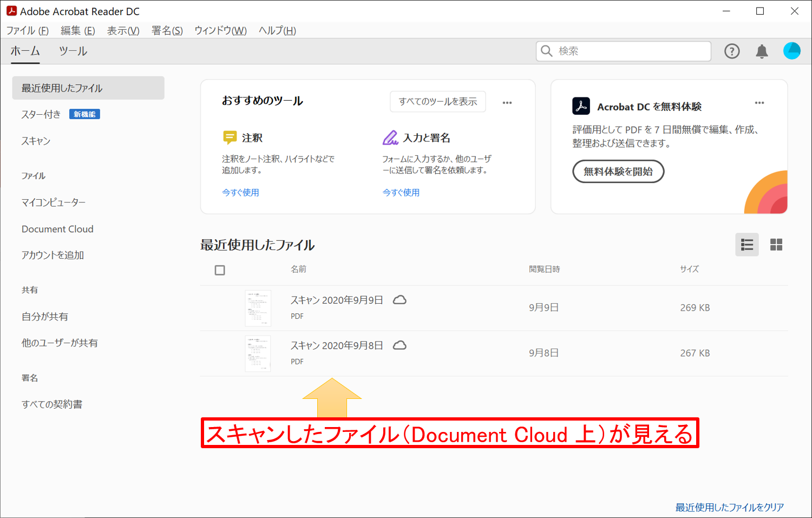
Task: Tick the select-all files checkbox
Action: point(220,270)
